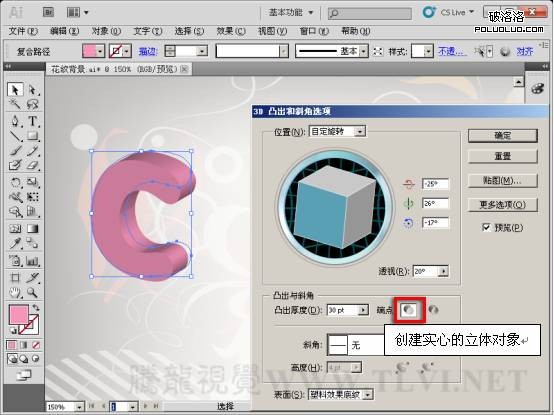Set paint mode to Color below swatches
Viewport: 554px width, 415px height.
[12, 345]
